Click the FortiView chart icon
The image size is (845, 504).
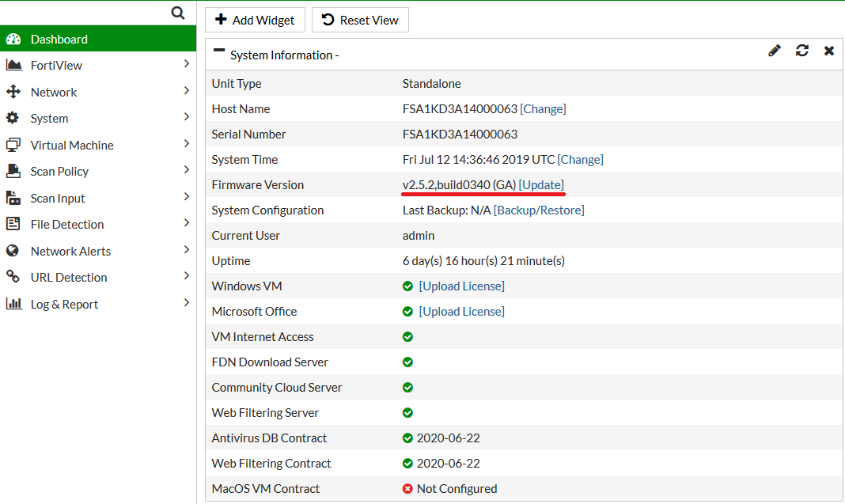pos(13,65)
